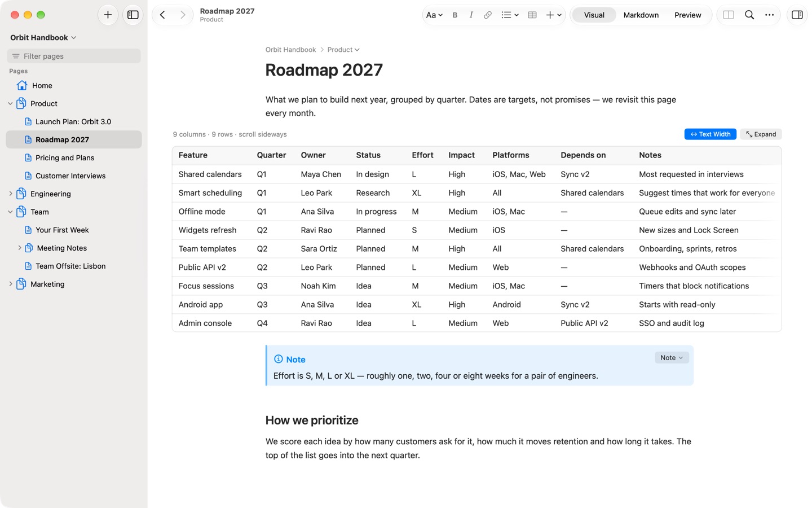
Task: Open the insert plus dropdown
Action: coord(554,15)
